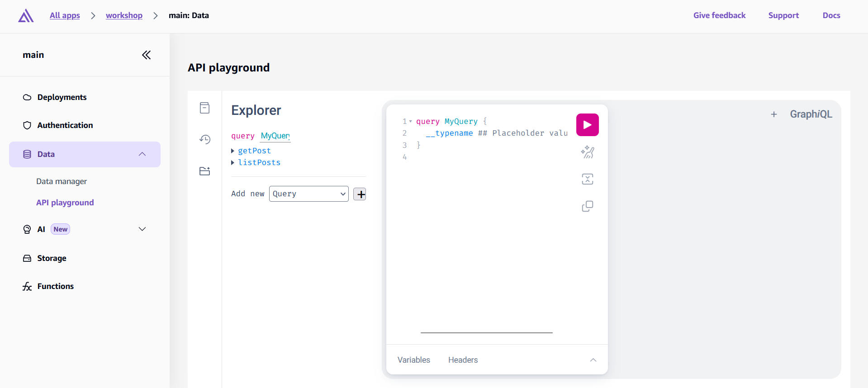Copy the query to clipboard icon

[588, 206]
